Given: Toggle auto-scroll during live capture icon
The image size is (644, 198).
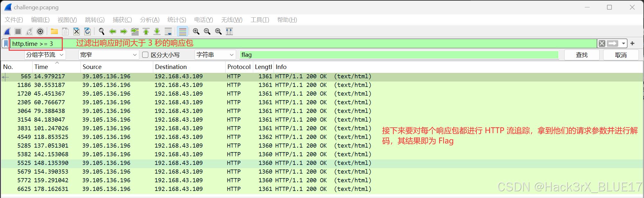Looking at the screenshot, I should tap(168, 31).
